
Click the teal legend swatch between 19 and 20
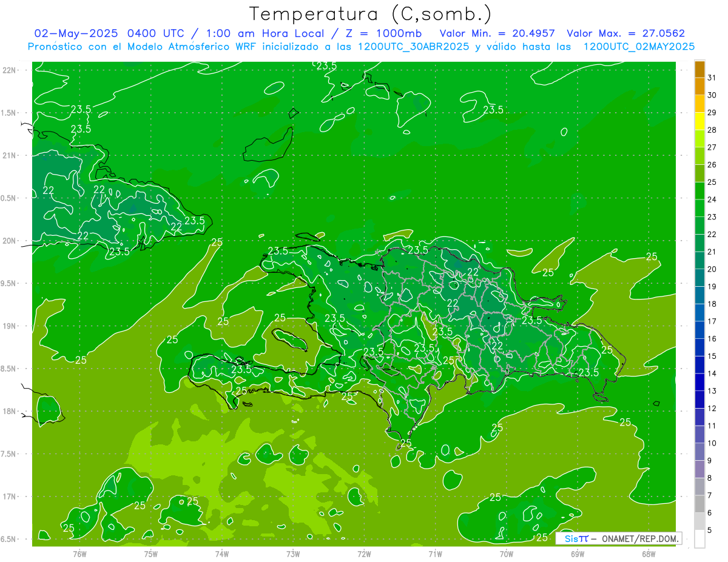pyautogui.click(x=699, y=278)
